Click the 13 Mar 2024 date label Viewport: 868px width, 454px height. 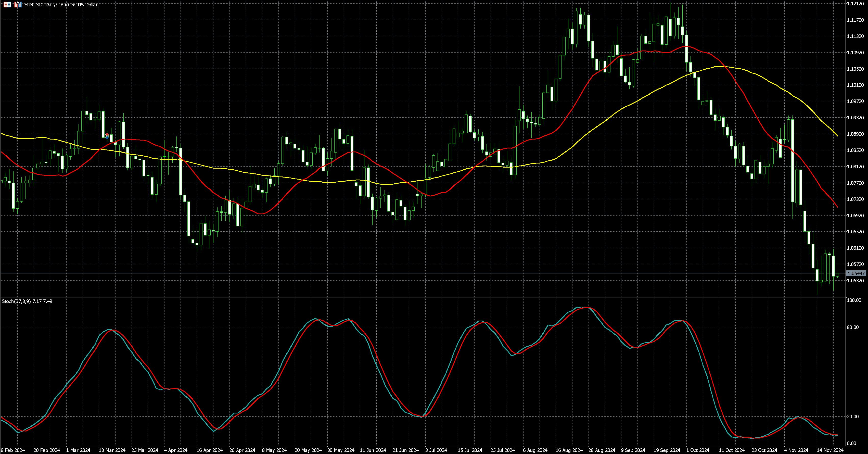112,450
